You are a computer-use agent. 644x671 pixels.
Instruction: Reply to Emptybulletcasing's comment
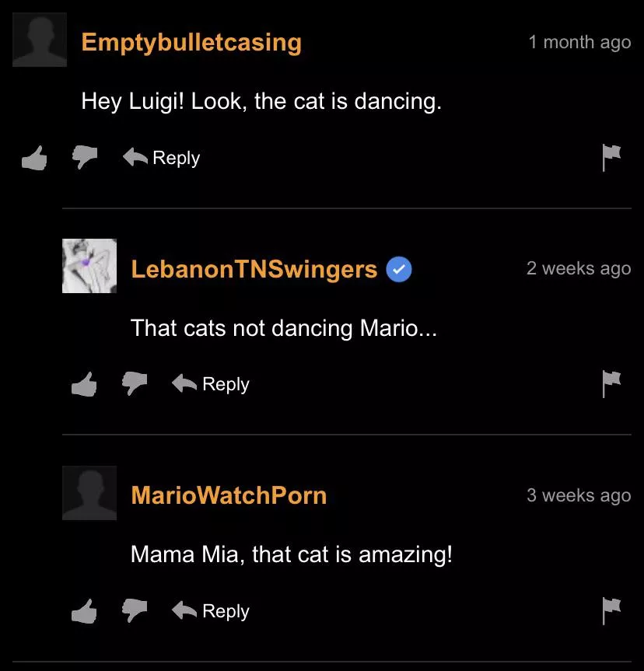[162, 158]
